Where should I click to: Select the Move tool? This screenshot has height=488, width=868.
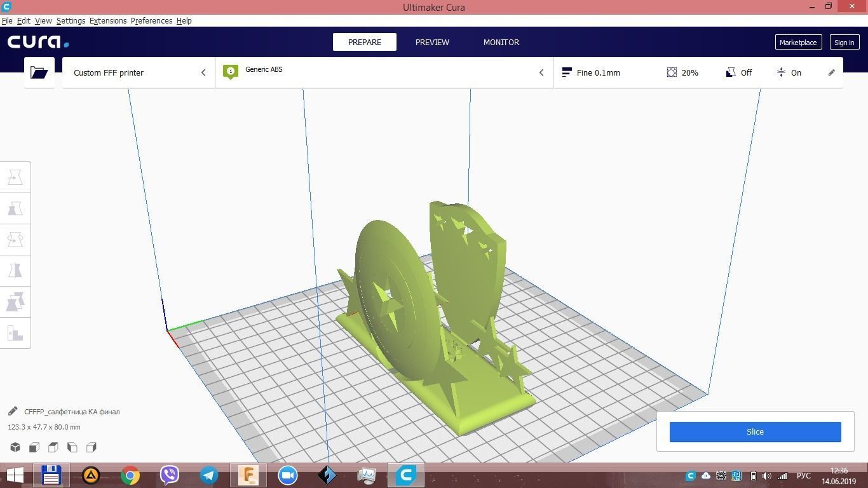point(15,177)
